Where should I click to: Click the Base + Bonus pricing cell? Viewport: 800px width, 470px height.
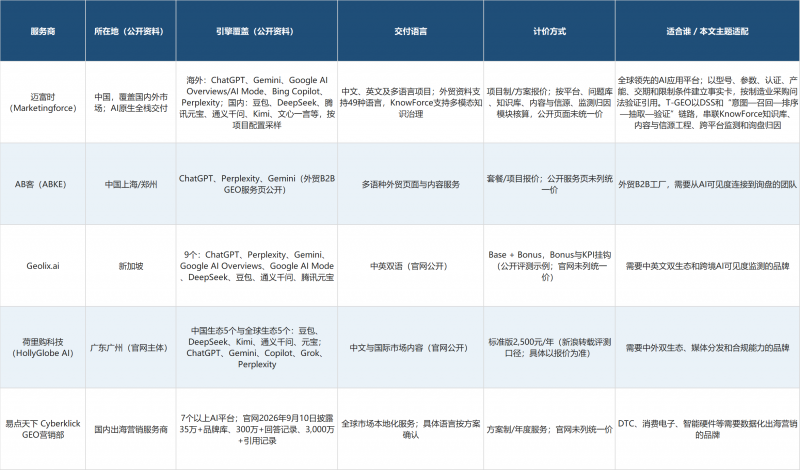(549, 266)
